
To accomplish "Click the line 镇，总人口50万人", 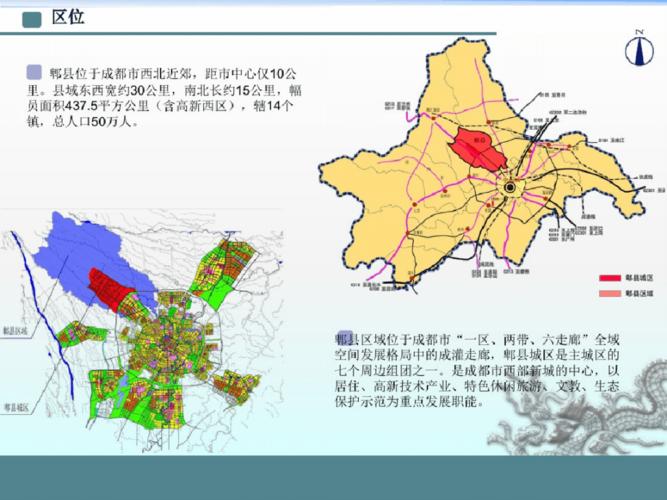I will pyautogui.click(x=83, y=122).
